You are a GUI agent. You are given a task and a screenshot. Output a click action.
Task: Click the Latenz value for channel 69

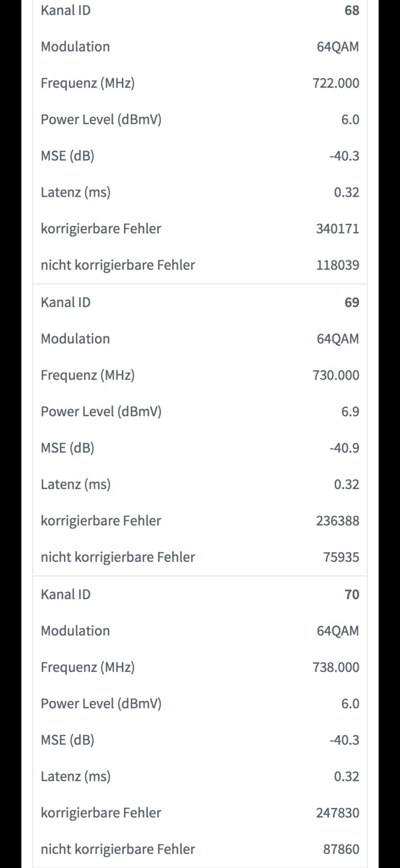point(346,484)
